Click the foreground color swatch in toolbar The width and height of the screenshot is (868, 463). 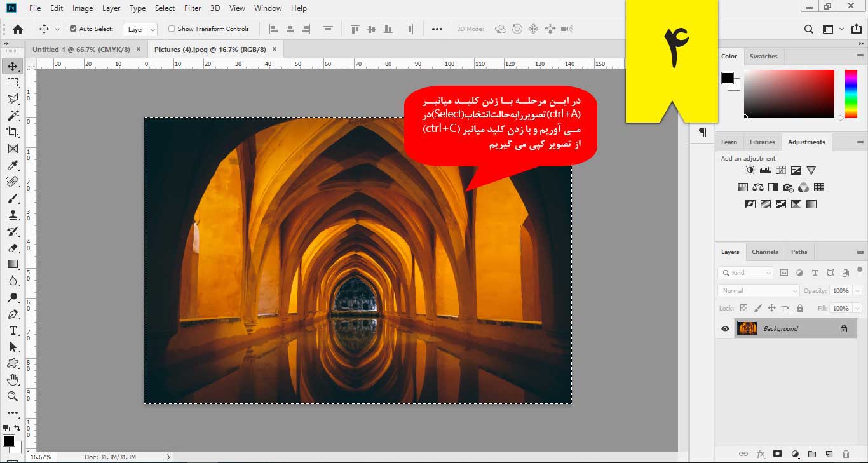point(9,441)
